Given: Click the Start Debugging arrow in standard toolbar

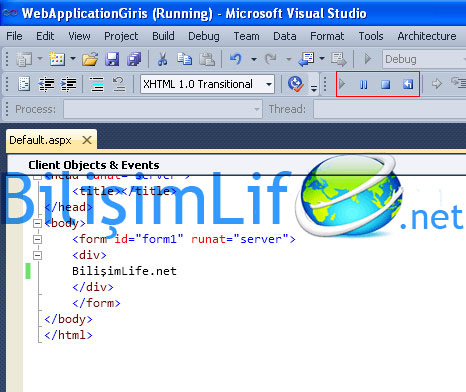Looking at the screenshot, I should [367, 59].
